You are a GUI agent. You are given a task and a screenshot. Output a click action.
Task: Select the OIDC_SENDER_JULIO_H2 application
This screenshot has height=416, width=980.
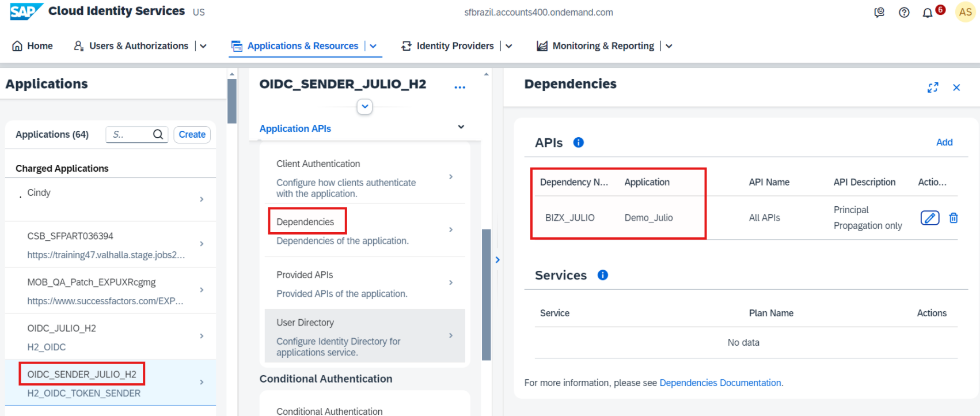pyautogui.click(x=111, y=383)
